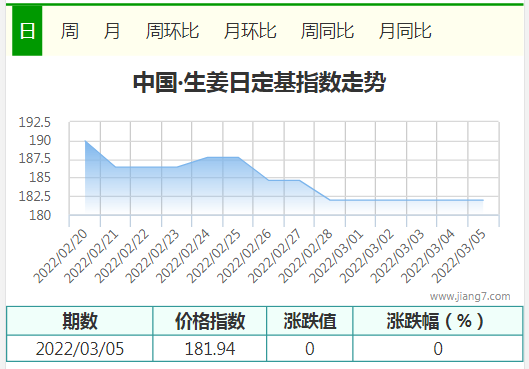Click the 涨跌幅（%） column header
The image size is (529, 369).
438,321
